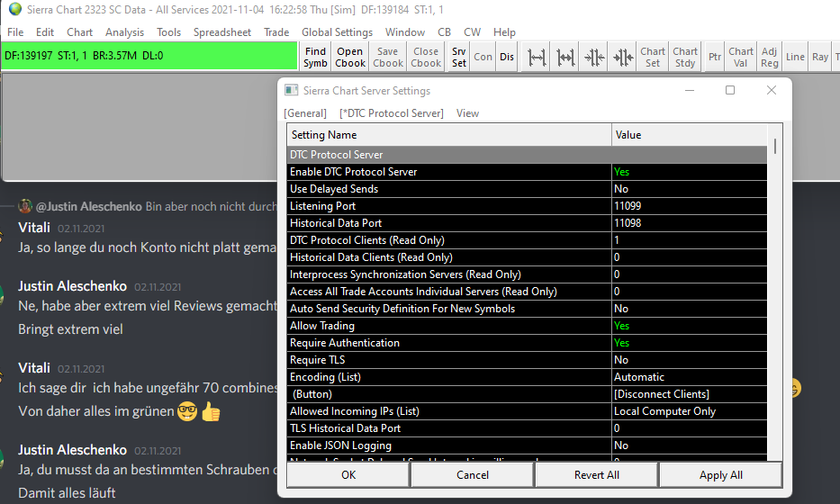The image size is (840, 504).
Task: Click the nerd-face emoji in Vitali's message
Action: (187, 412)
